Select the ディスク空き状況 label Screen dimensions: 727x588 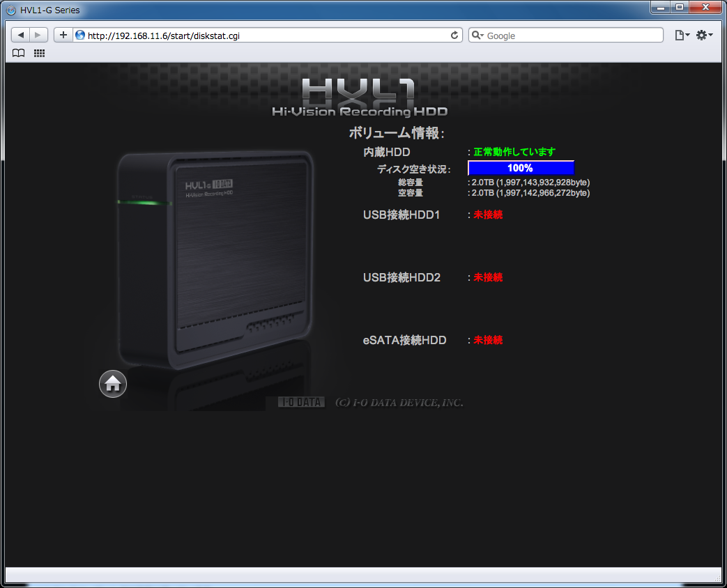[x=413, y=169]
